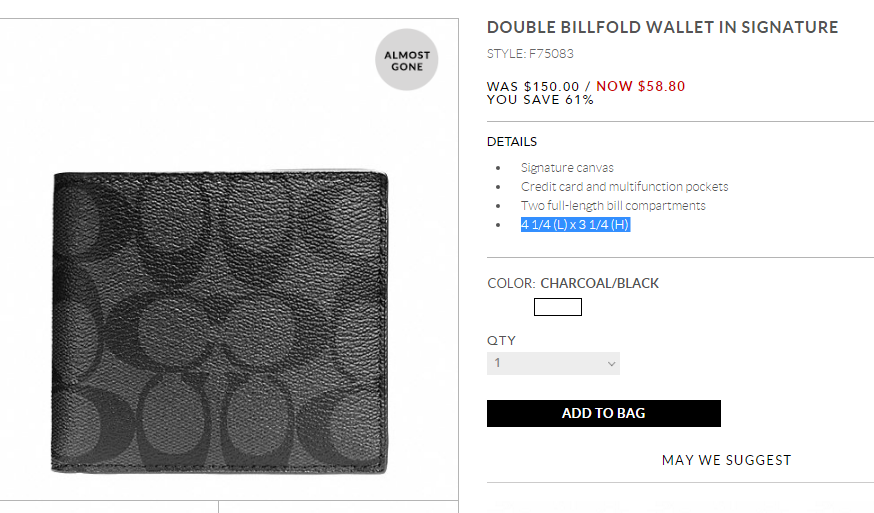874x513 pixels.
Task: Click the Charcoal/Black color name text
Action: pos(600,283)
